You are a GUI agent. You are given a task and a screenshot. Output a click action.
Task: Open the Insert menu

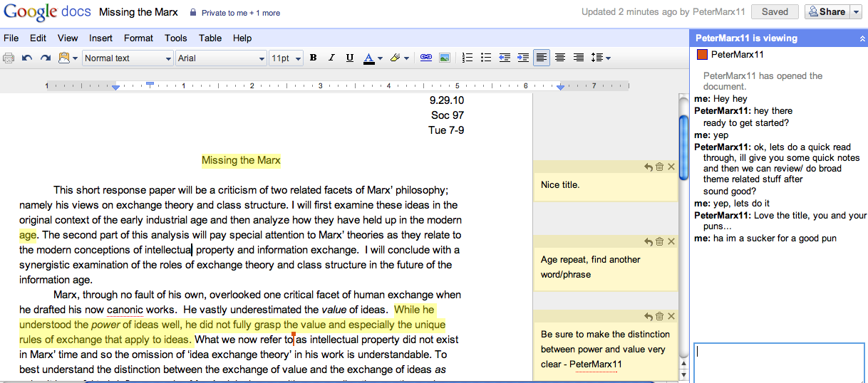pos(100,38)
